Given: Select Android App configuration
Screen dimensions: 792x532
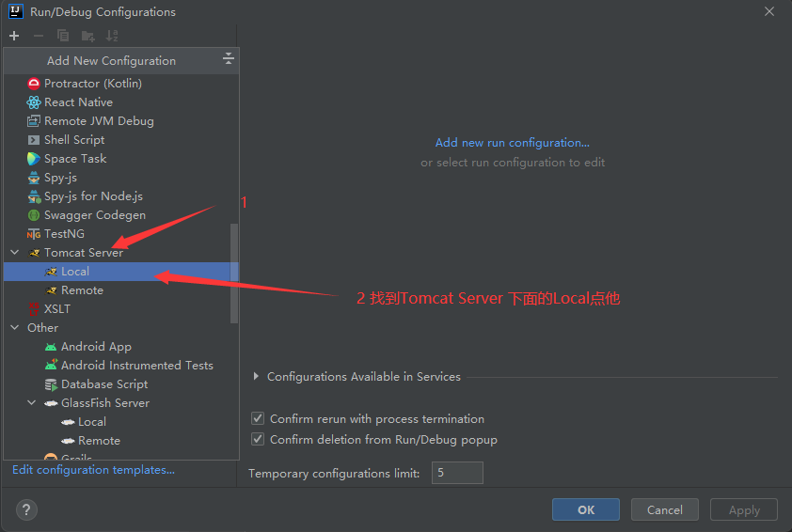Looking at the screenshot, I should 121,347.
